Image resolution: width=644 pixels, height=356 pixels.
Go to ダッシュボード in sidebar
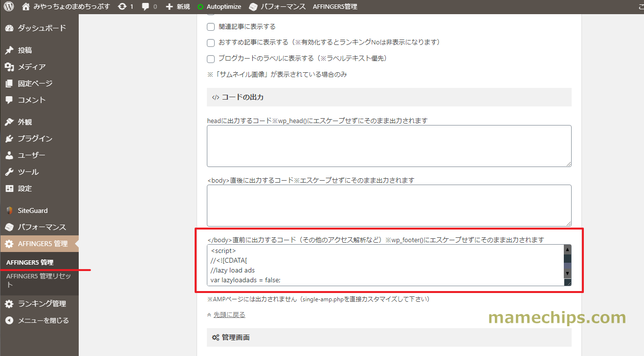click(42, 28)
